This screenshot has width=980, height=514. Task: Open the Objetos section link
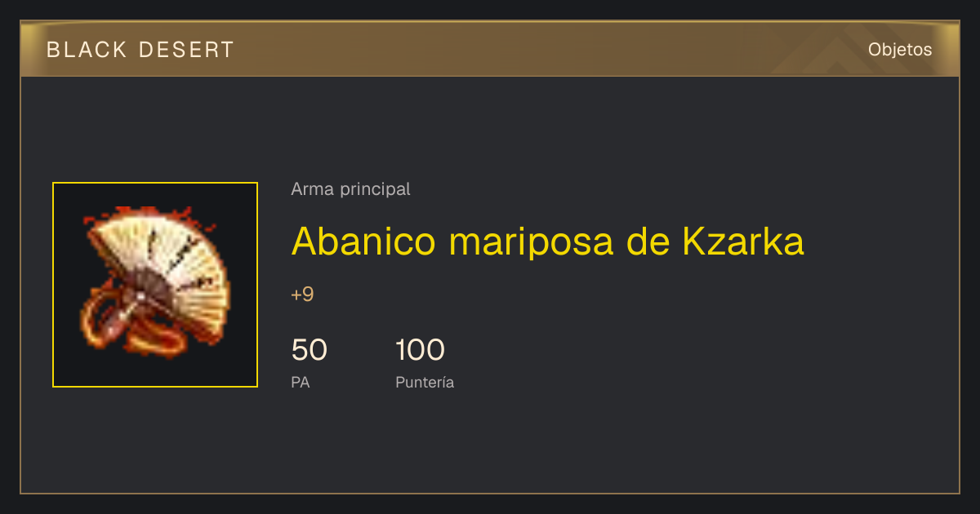(900, 50)
